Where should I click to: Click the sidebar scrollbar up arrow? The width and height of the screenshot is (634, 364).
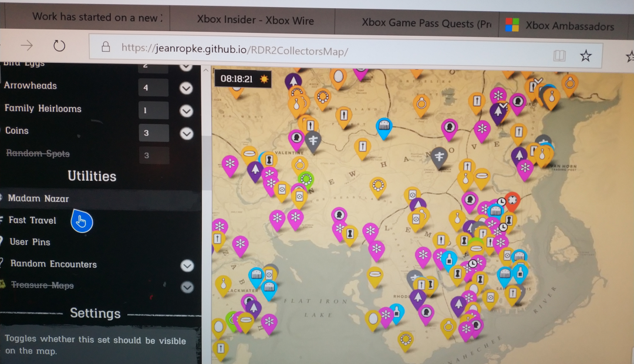coord(206,70)
